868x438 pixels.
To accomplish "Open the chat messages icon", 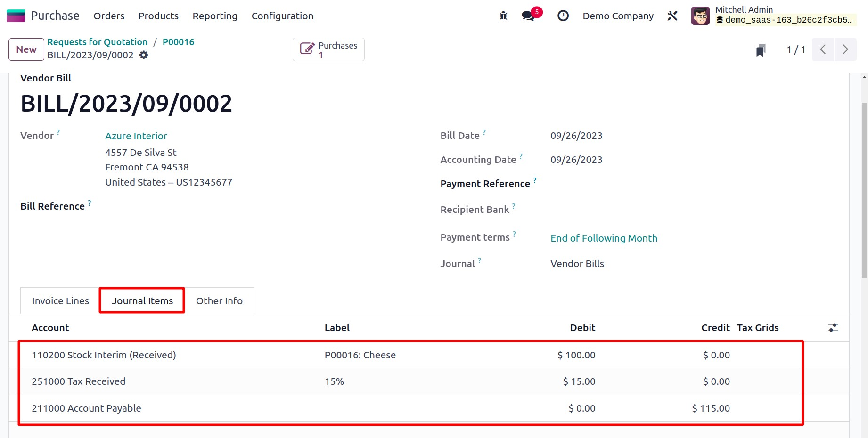I will [x=528, y=16].
